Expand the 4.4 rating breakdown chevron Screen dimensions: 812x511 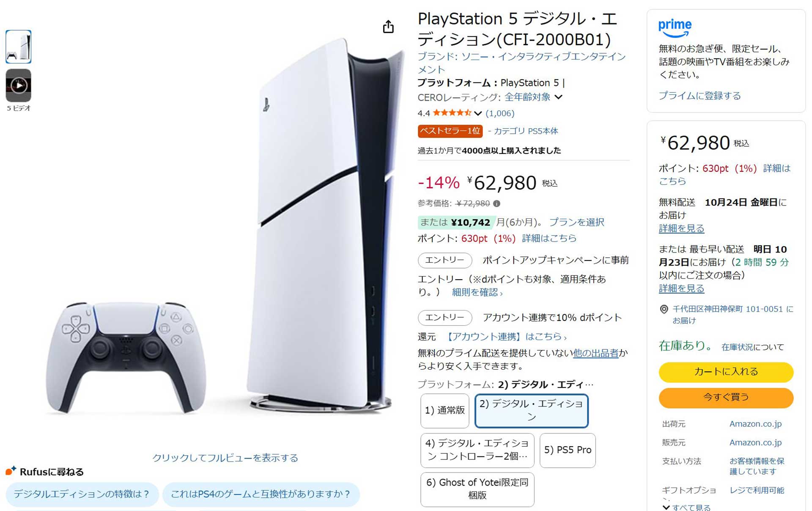tap(478, 113)
